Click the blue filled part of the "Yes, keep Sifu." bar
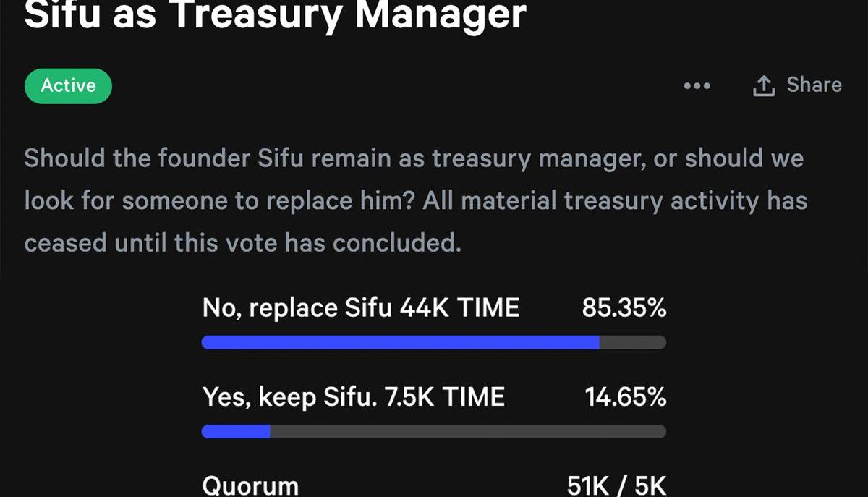Screen dimensions: 868x497 coord(236,431)
